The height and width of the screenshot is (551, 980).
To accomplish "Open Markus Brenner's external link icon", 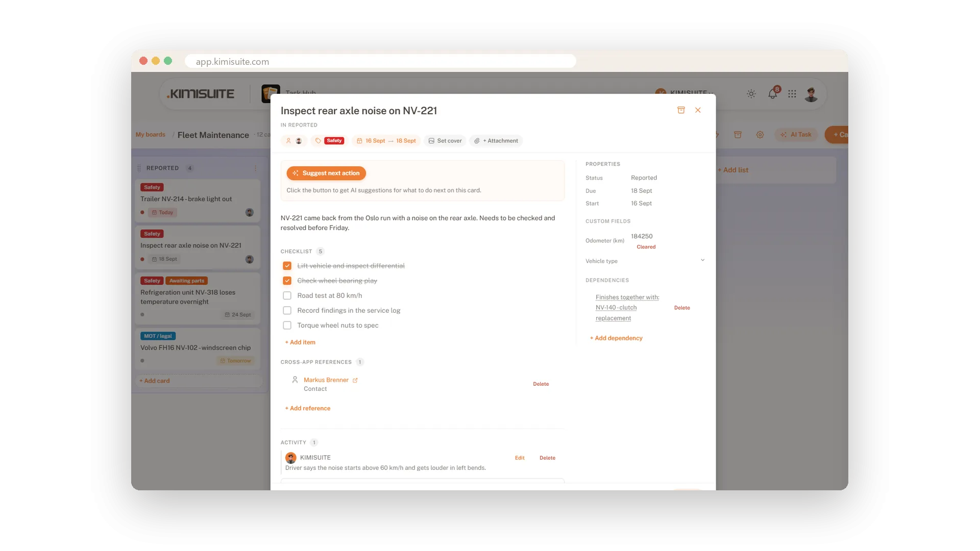I will tap(355, 380).
